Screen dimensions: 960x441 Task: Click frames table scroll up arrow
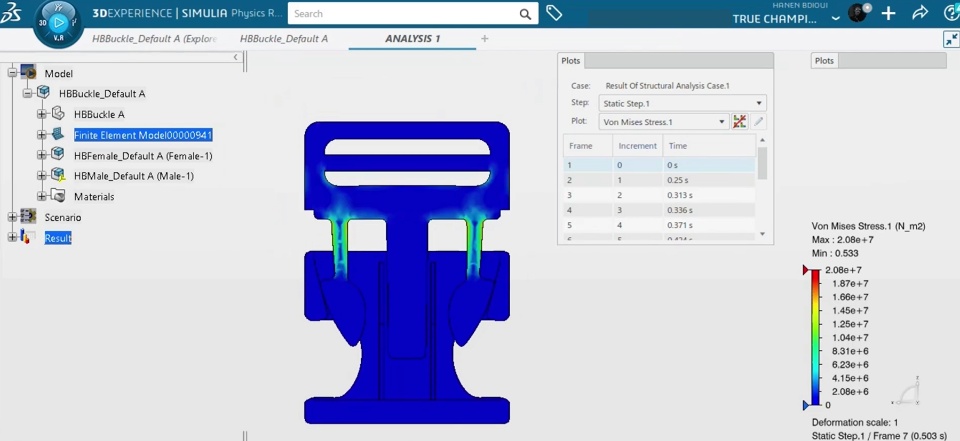click(x=762, y=140)
